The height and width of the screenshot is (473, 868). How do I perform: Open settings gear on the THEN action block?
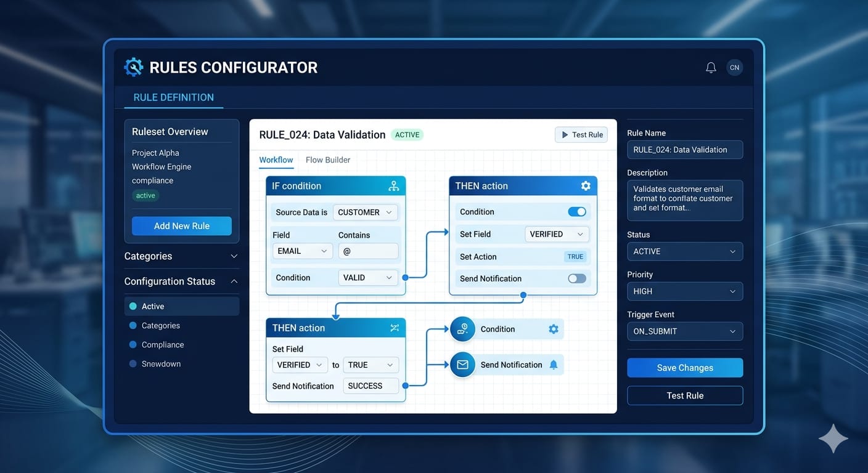click(x=586, y=185)
